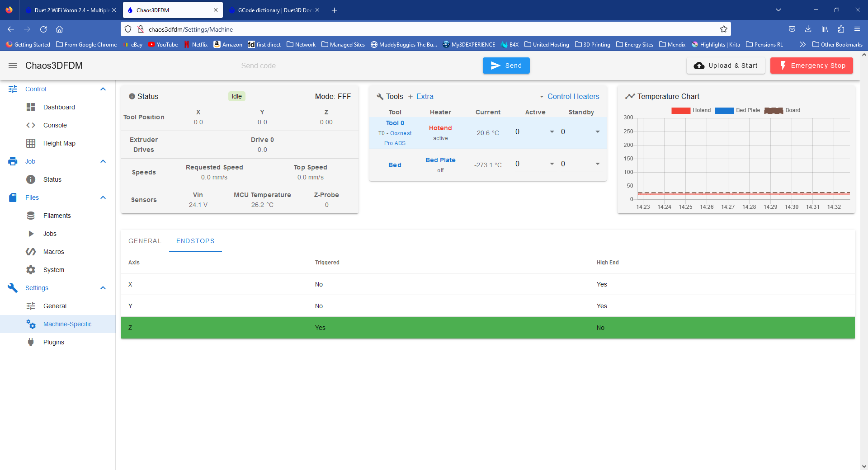Open the Firefox library icon
This screenshot has height=470, width=868.
(825, 29)
